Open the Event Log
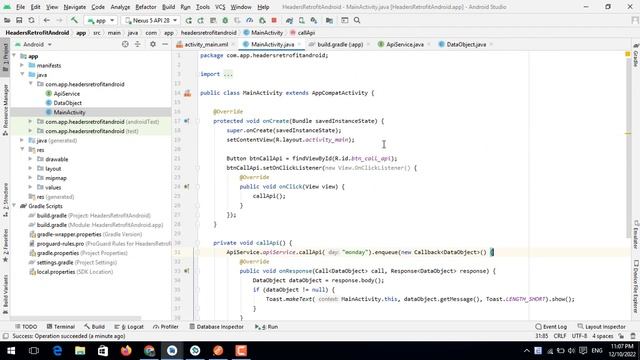This screenshot has height=360, width=640. [x=551, y=327]
